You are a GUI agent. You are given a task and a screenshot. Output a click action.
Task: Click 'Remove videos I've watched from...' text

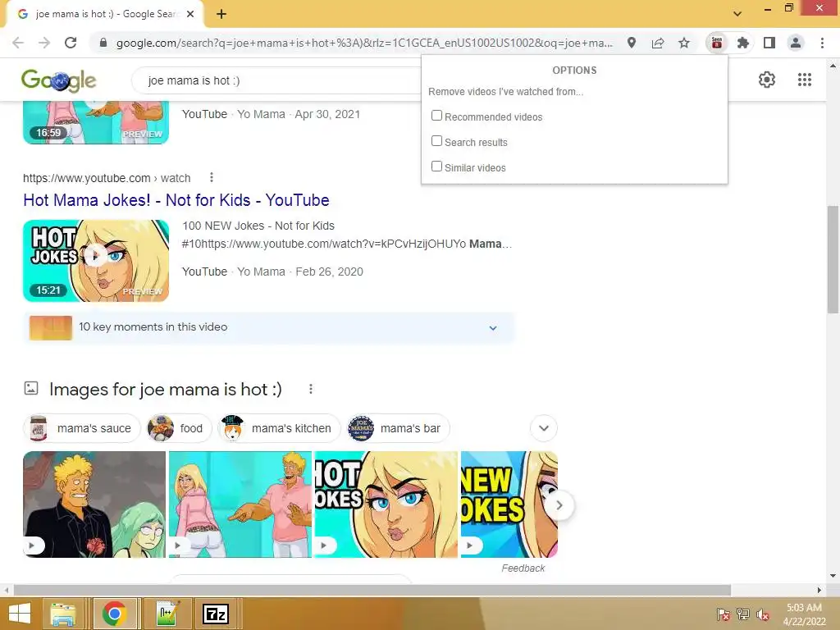(x=505, y=92)
